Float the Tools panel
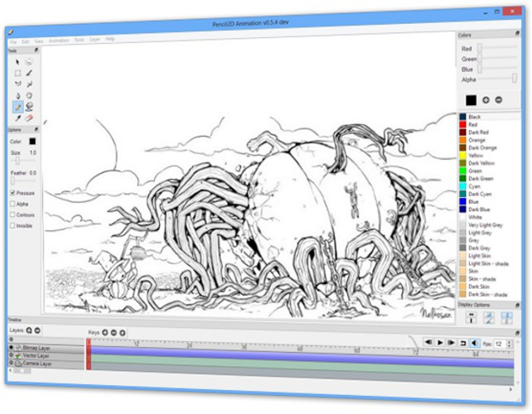The image size is (532, 414). click(36, 51)
